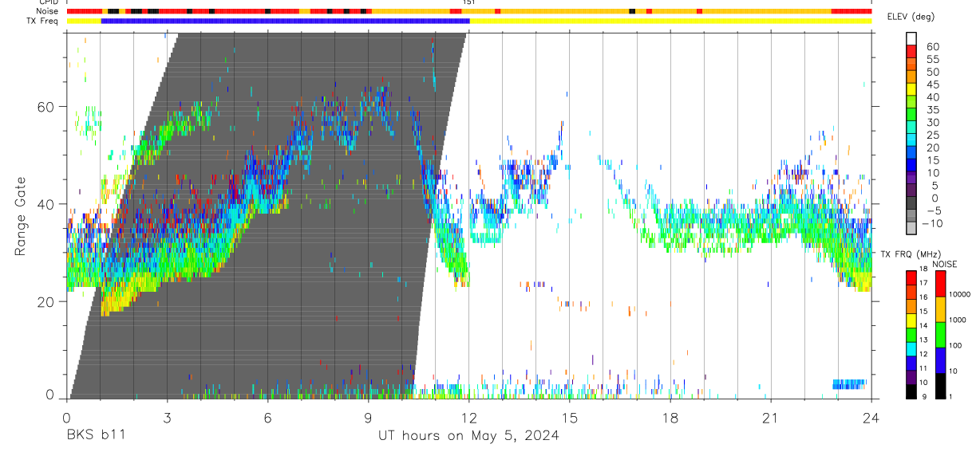980x452 pixels.
Task: Click the red top segment of NOISE colorbar
Action: pyautogui.click(x=941, y=284)
